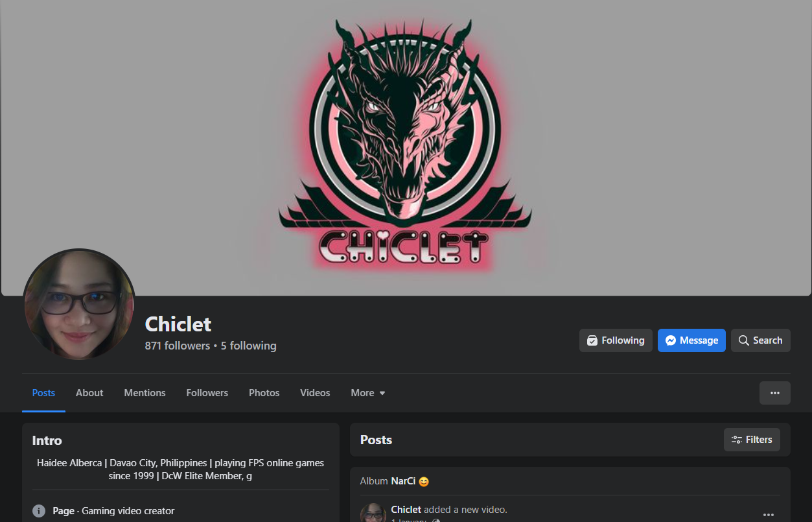Image resolution: width=812 pixels, height=522 pixels.
Task: Open the NarCi album link
Action: 403,481
